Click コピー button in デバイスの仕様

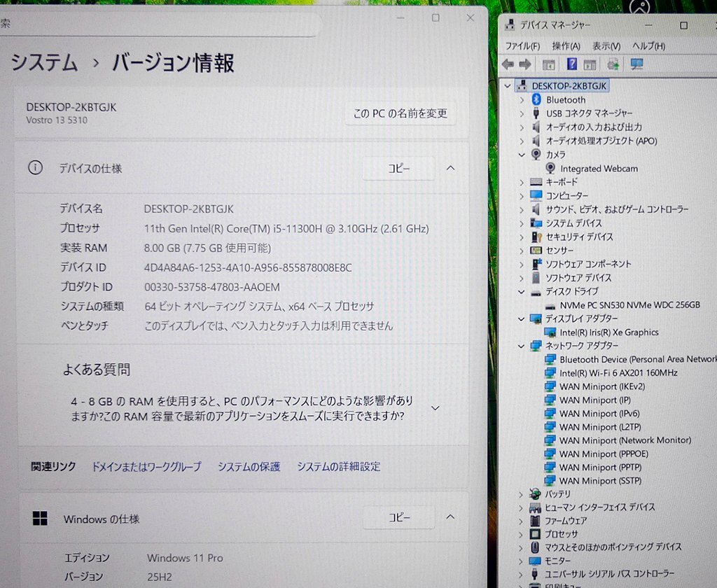(x=398, y=168)
